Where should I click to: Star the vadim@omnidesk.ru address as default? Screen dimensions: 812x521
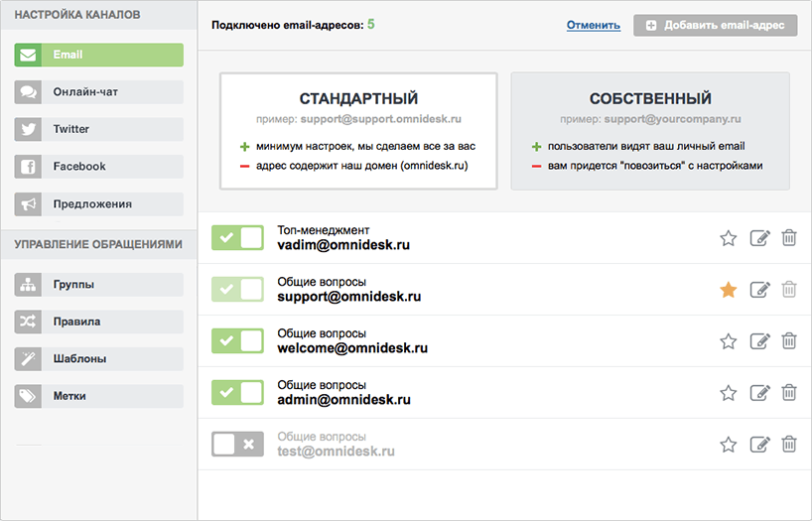click(x=728, y=238)
